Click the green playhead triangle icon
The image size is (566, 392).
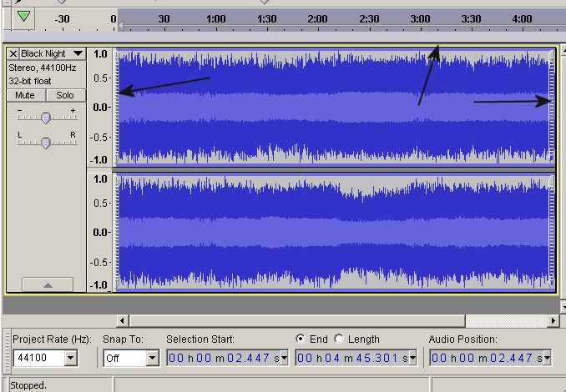pos(24,17)
